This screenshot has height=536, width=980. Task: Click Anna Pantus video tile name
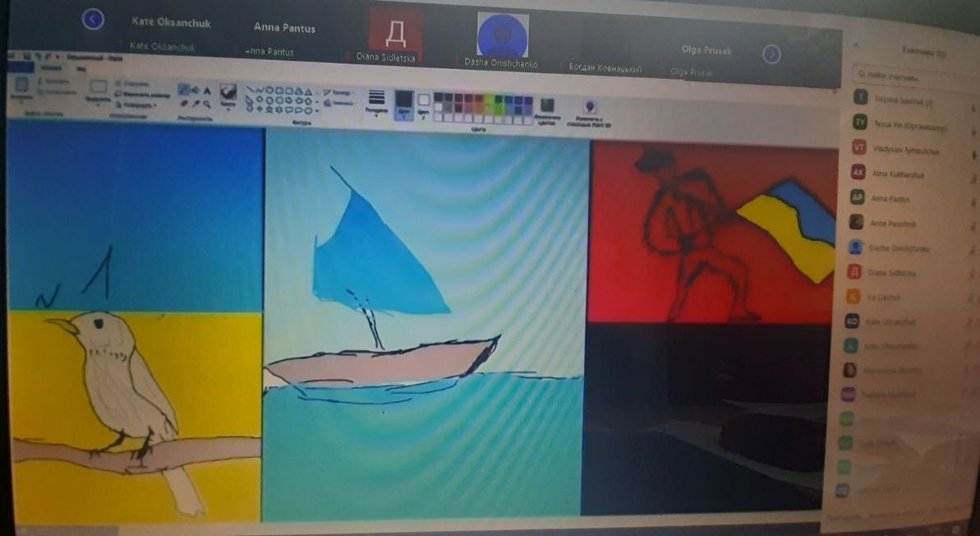tap(284, 27)
